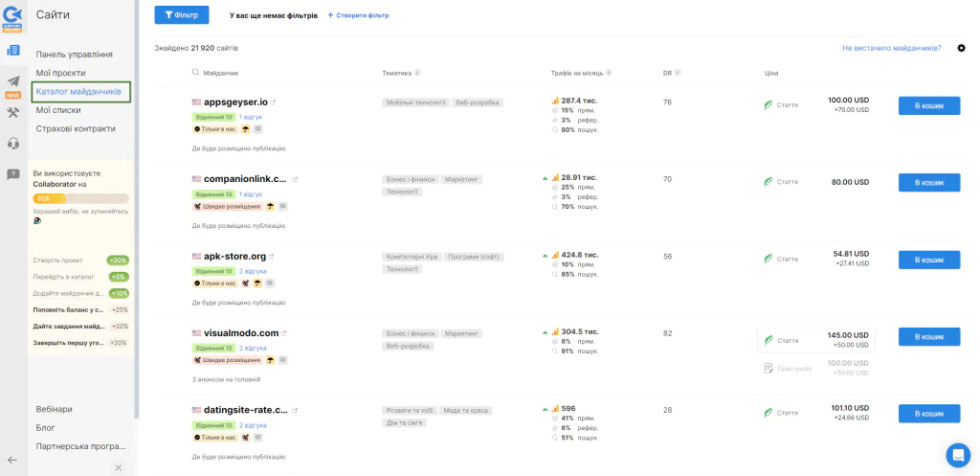Open Вебінари menu item

coord(54,409)
